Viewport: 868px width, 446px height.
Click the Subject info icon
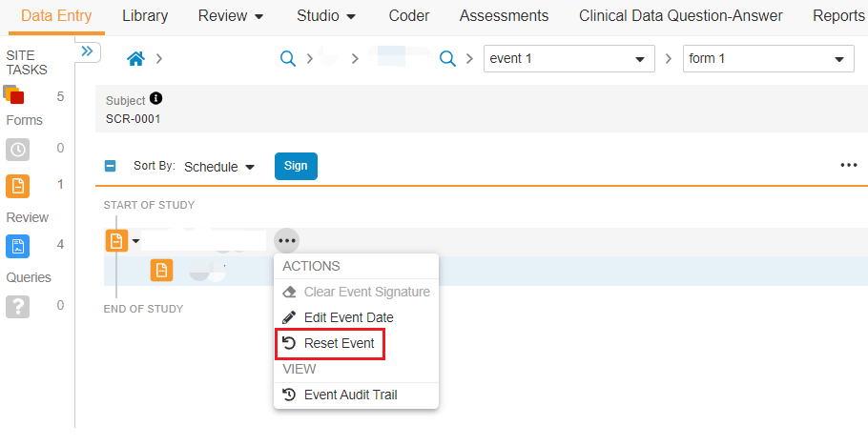coord(156,99)
